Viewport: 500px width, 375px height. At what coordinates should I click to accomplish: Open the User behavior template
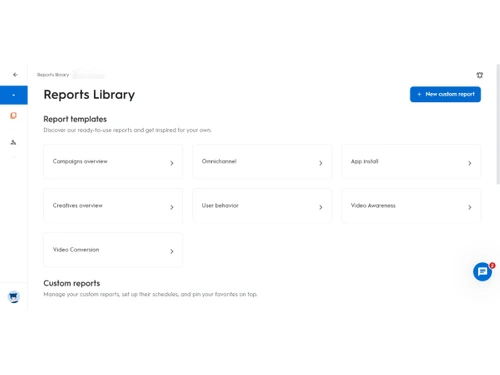click(x=262, y=206)
